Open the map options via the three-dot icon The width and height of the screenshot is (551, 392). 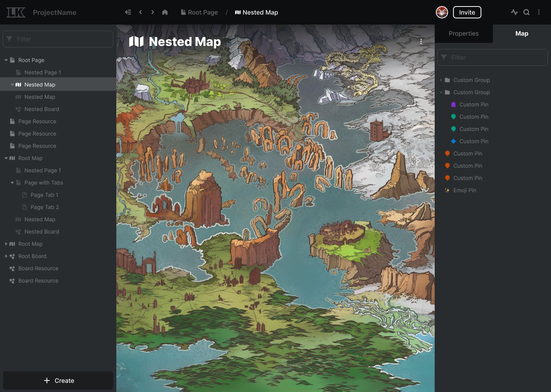tap(421, 41)
